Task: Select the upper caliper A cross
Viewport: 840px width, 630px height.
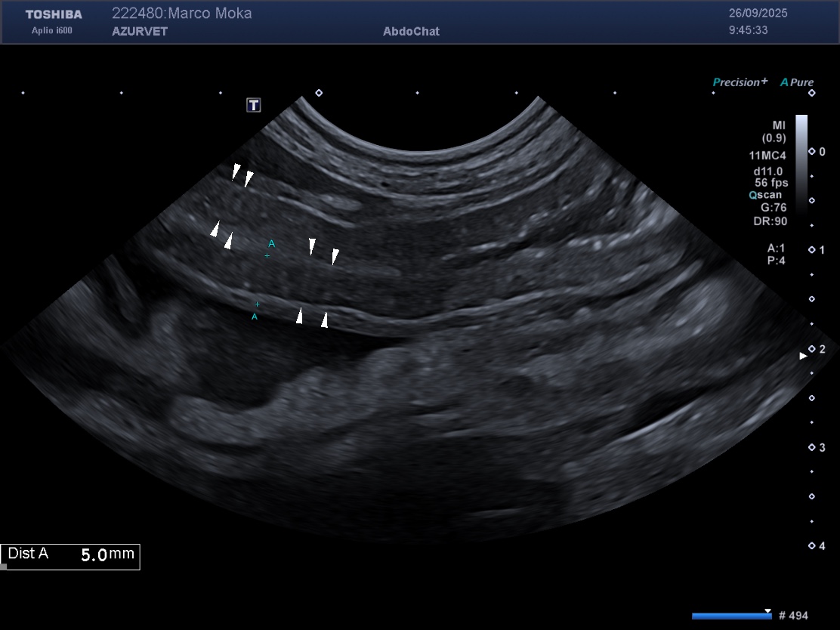Action: pos(267,256)
